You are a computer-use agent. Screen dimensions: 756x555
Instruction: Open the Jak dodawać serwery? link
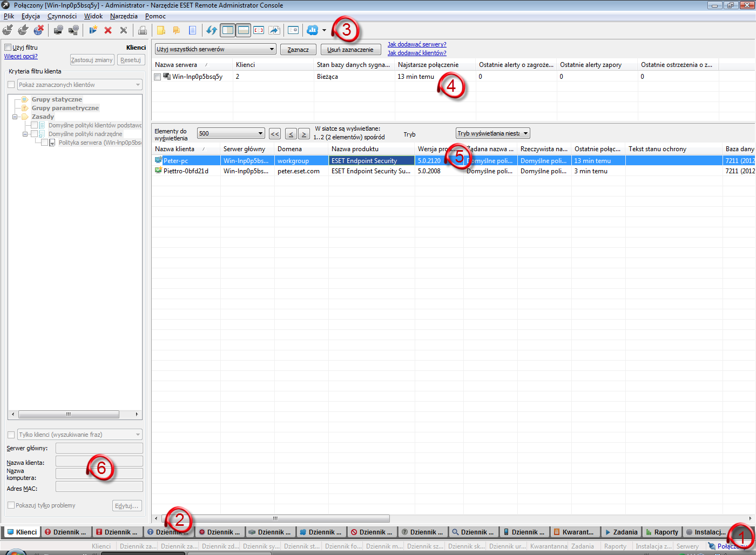coord(417,44)
